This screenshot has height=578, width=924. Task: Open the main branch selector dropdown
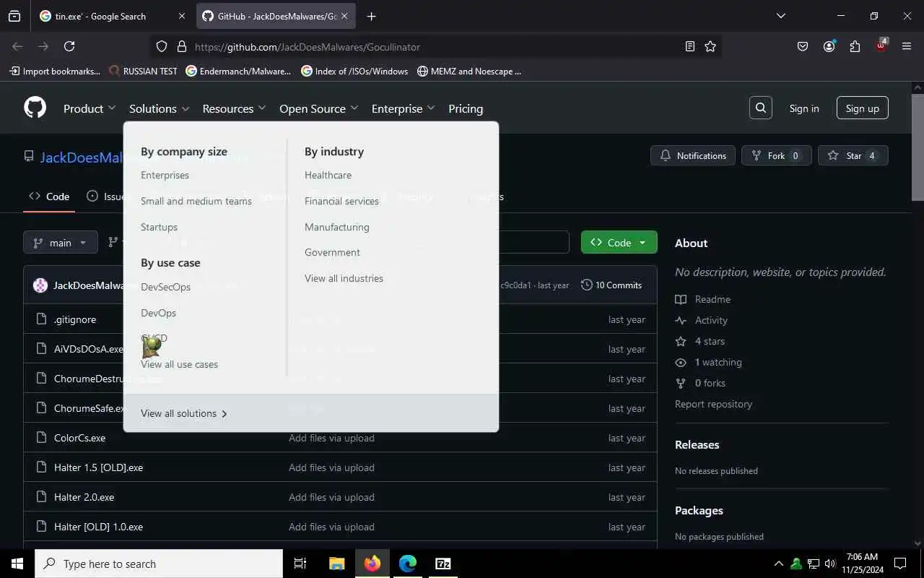(x=61, y=243)
